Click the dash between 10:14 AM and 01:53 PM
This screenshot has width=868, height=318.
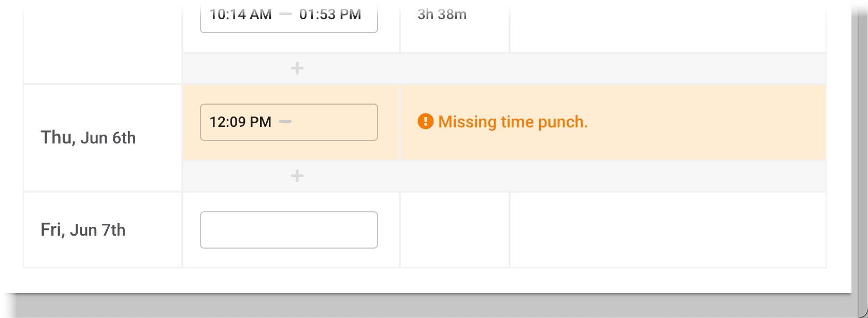(285, 14)
